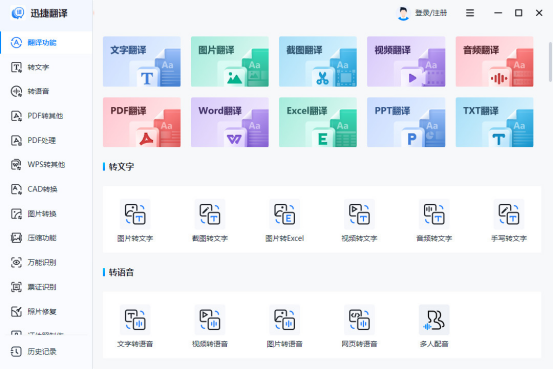Open 票证识别 in the sidebar
This screenshot has height=369, width=553.
[x=46, y=287]
